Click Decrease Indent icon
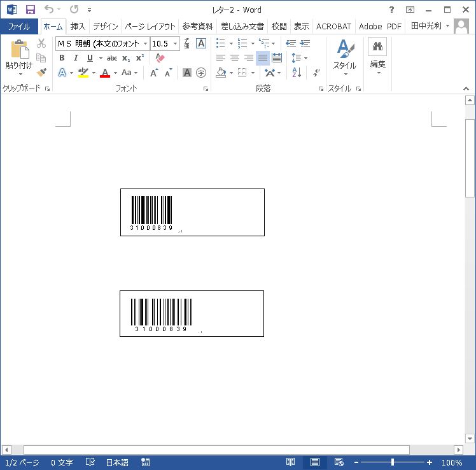The image size is (476, 470). point(291,43)
